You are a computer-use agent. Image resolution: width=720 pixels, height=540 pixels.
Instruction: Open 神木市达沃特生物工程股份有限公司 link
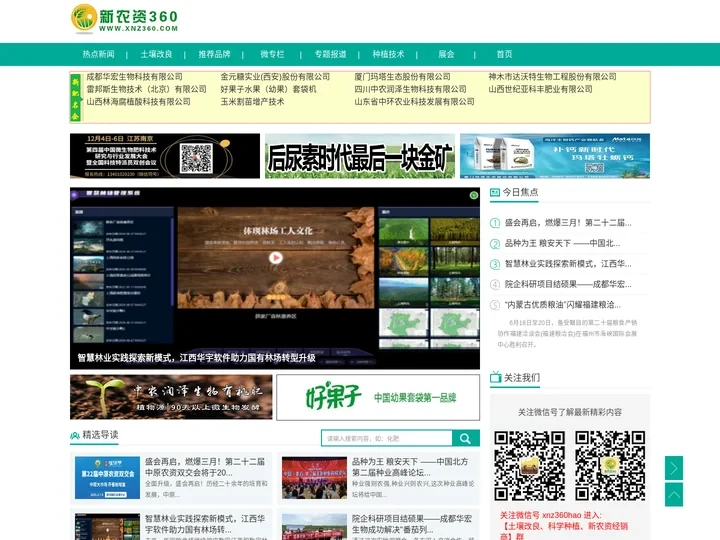point(552,77)
